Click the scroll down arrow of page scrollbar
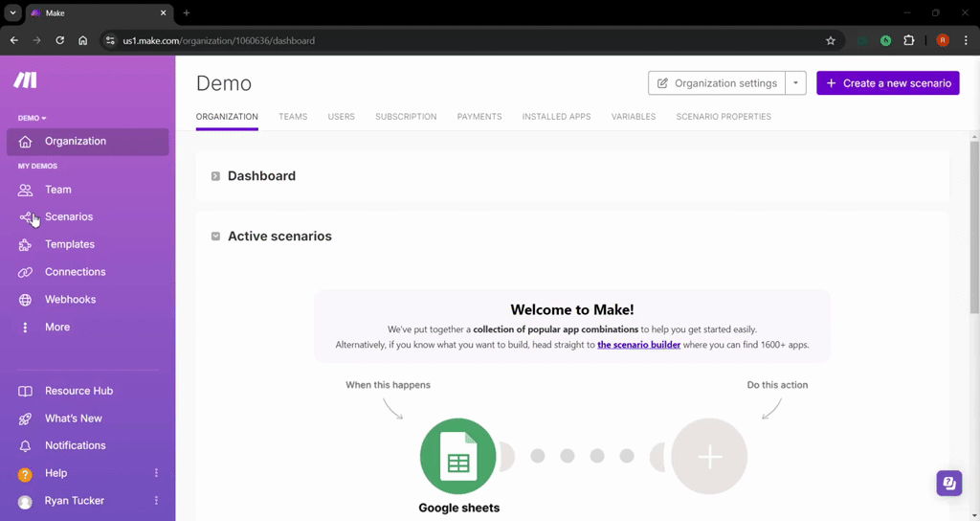Viewport: 980px width, 521px height. (974, 515)
